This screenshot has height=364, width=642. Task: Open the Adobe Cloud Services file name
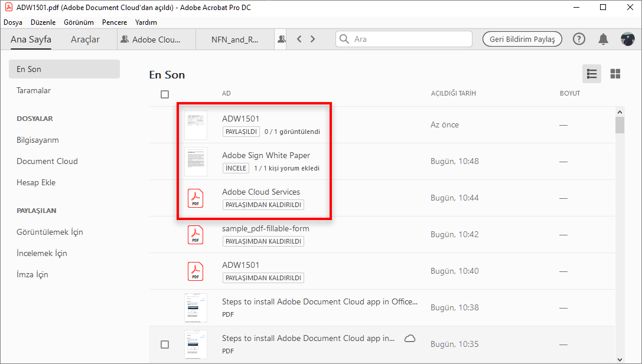pyautogui.click(x=261, y=192)
